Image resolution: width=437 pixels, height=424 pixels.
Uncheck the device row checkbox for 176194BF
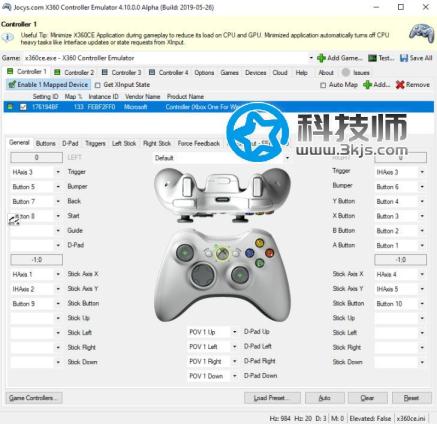pos(23,107)
